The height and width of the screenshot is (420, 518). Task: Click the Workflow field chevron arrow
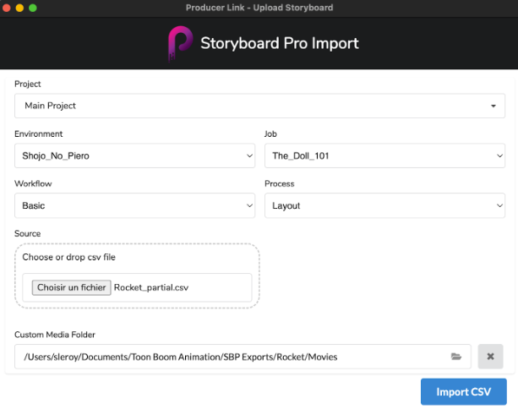tap(250, 205)
